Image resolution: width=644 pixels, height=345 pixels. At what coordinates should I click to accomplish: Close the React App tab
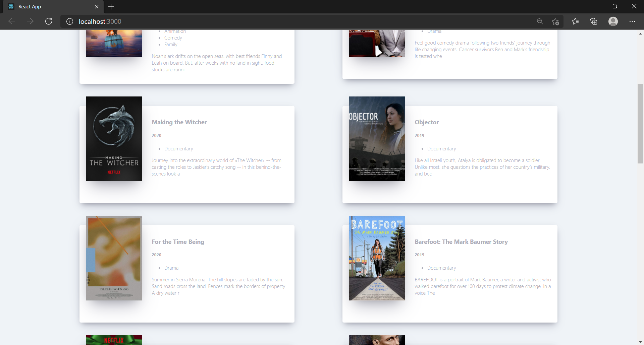[97, 7]
